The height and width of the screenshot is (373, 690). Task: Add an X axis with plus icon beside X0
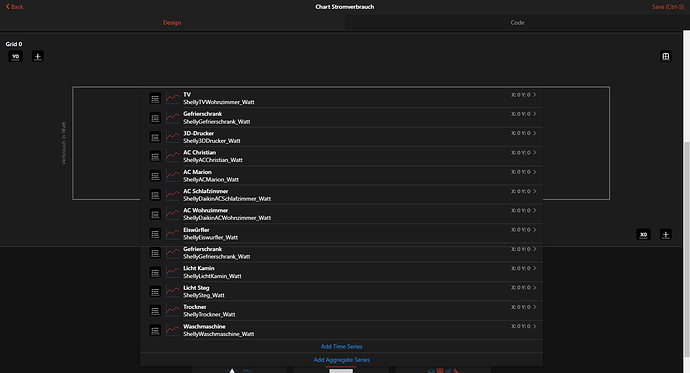[666, 234]
